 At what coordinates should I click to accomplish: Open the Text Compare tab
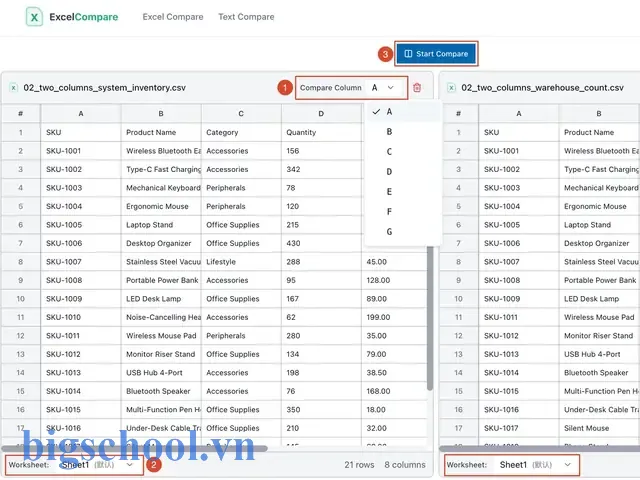point(246,17)
